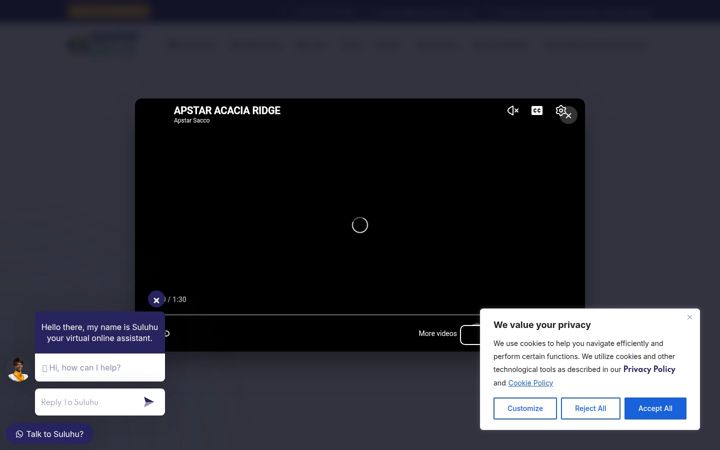This screenshot has height=450, width=720.
Task: Open the Apstar Sacco channel link
Action: [x=191, y=121]
